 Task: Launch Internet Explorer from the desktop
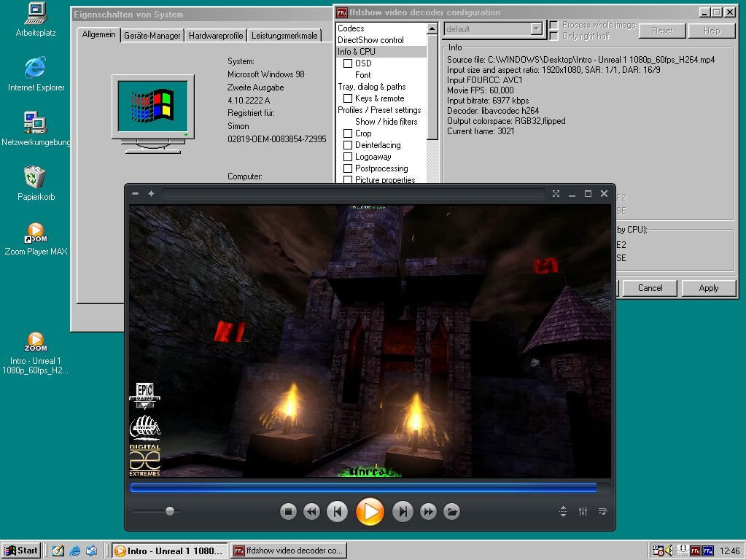tap(36, 74)
